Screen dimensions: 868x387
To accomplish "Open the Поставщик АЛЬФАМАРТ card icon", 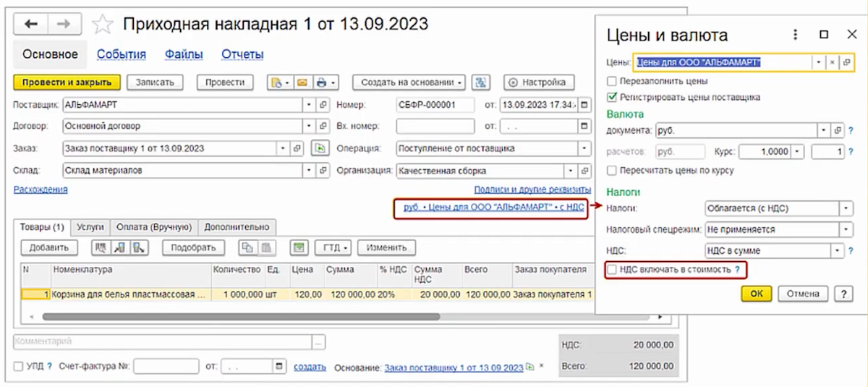I will tap(323, 106).
